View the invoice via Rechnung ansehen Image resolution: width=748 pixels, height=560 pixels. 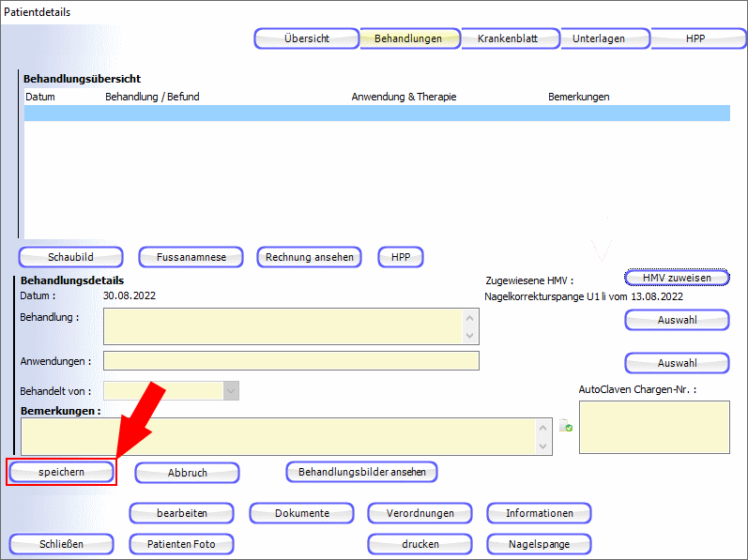pos(309,257)
